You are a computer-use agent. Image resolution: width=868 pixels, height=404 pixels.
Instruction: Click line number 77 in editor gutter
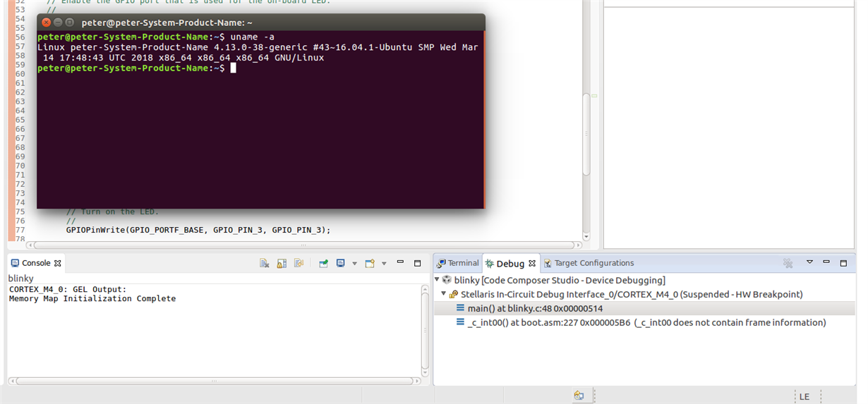(20, 230)
